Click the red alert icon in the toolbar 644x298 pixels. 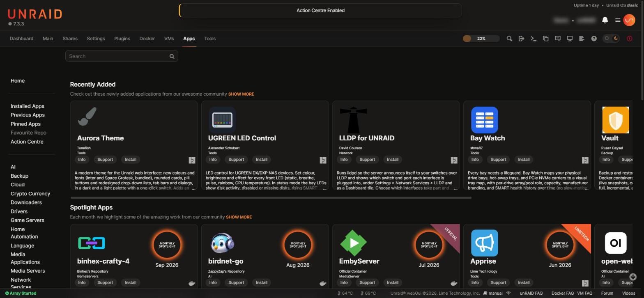[x=630, y=39]
